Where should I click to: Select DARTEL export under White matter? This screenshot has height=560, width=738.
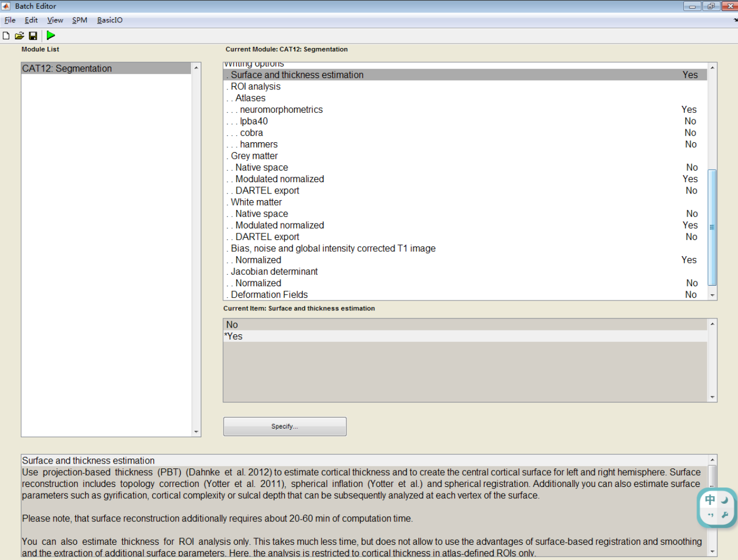pyautogui.click(x=465, y=237)
